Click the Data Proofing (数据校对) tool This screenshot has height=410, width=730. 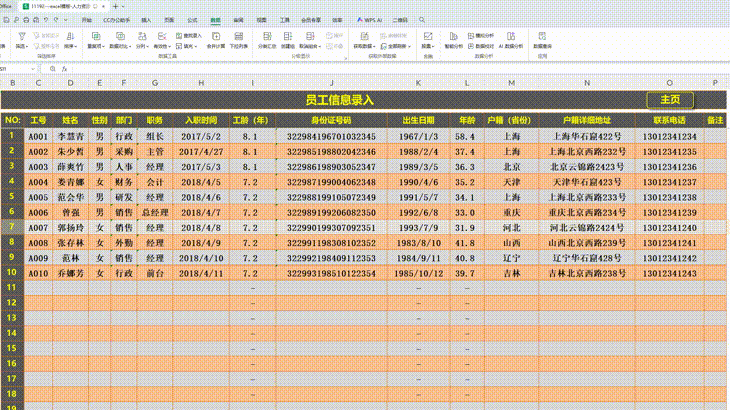(481, 46)
